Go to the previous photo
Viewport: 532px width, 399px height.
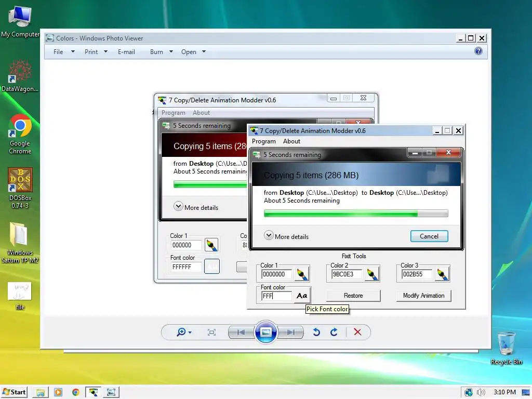tap(241, 332)
